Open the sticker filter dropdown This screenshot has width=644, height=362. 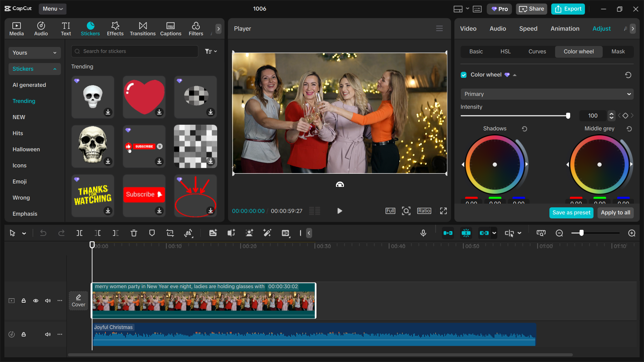[x=211, y=51]
